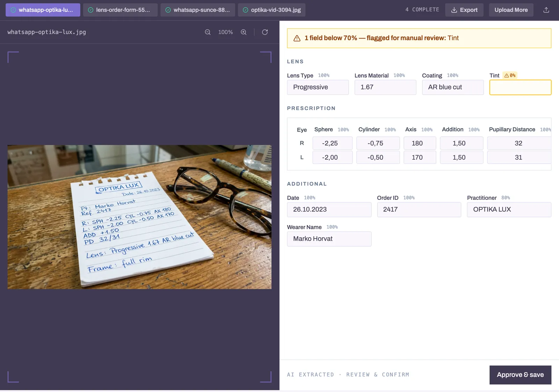559x392 pixels.
Task: Edit right eye Axis 180
Action: click(420, 143)
